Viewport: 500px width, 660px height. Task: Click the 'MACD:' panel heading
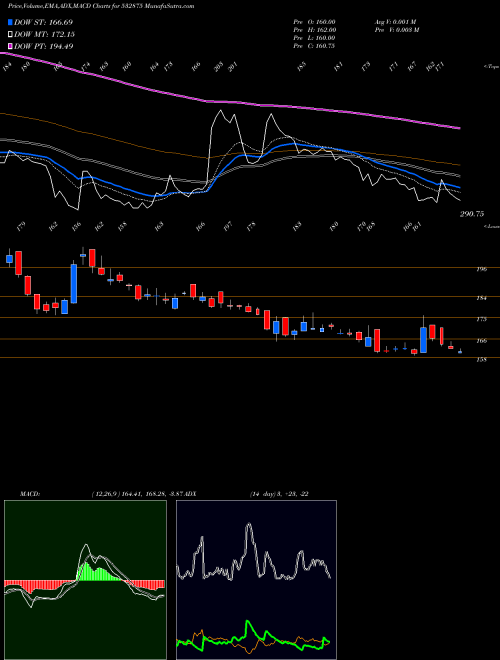[29, 494]
